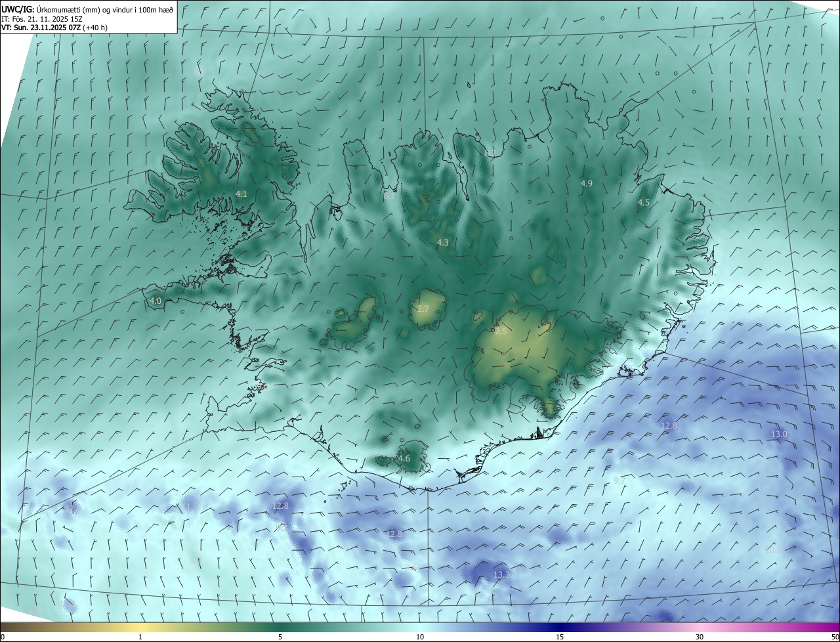Click the precipitation color scale bar

click(x=420, y=627)
